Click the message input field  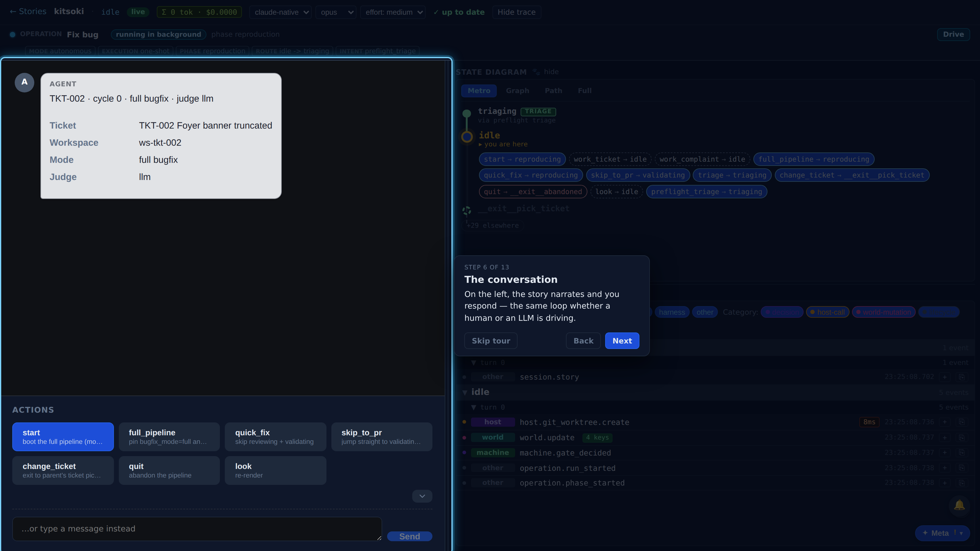(197, 529)
